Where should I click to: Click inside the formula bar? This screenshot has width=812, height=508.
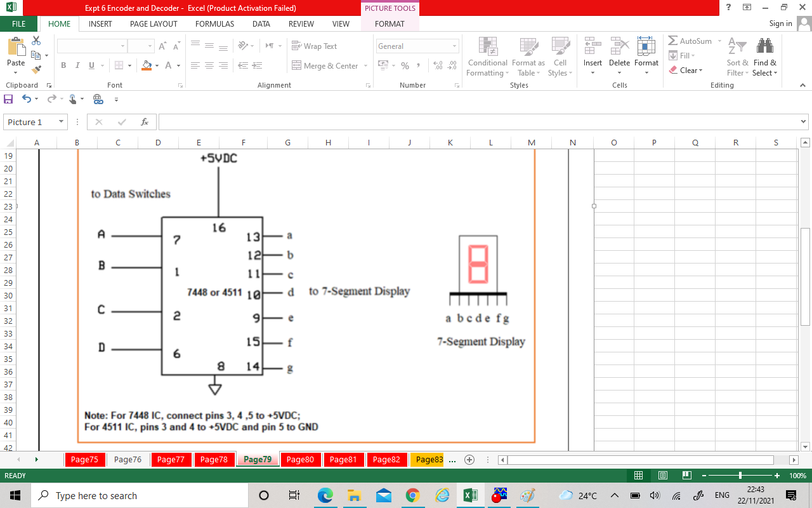(x=444, y=121)
